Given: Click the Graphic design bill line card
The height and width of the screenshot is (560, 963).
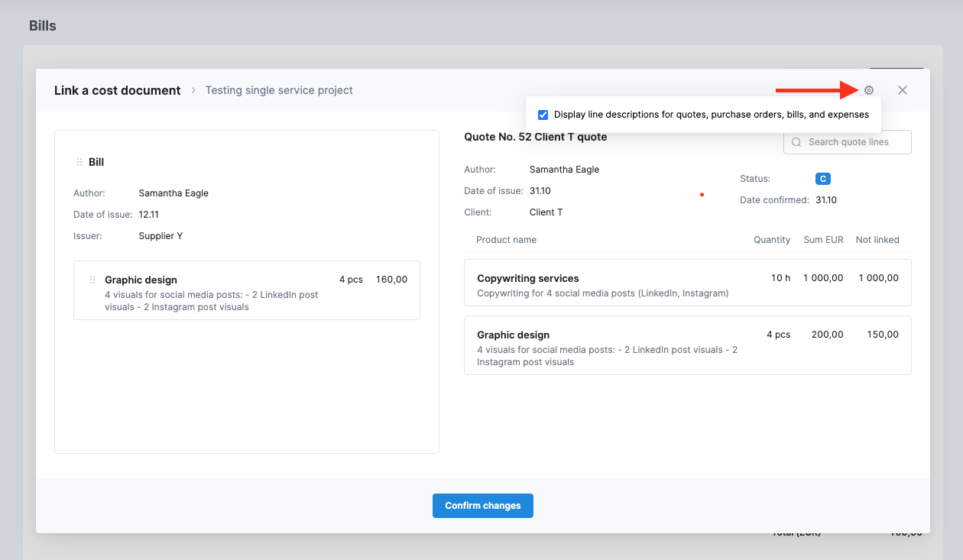Looking at the screenshot, I should [x=246, y=290].
